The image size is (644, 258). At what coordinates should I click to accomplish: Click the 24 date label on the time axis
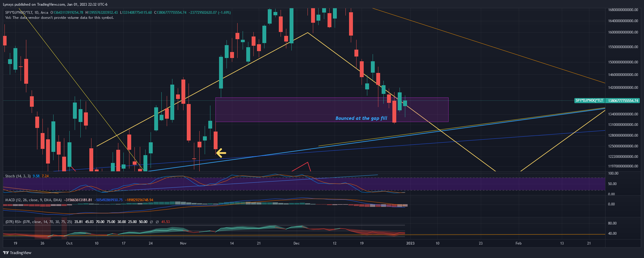coord(151,243)
